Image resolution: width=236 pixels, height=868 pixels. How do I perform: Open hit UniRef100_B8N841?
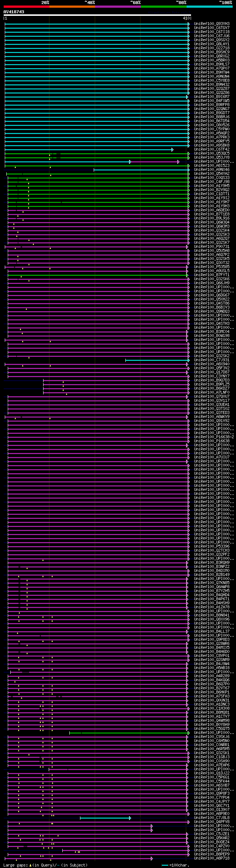[212, 615]
